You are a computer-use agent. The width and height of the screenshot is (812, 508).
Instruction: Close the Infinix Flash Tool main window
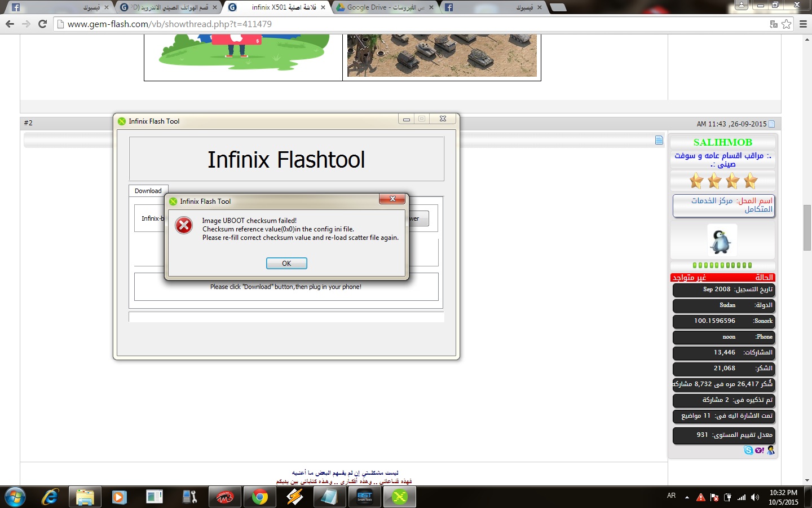[x=443, y=119]
